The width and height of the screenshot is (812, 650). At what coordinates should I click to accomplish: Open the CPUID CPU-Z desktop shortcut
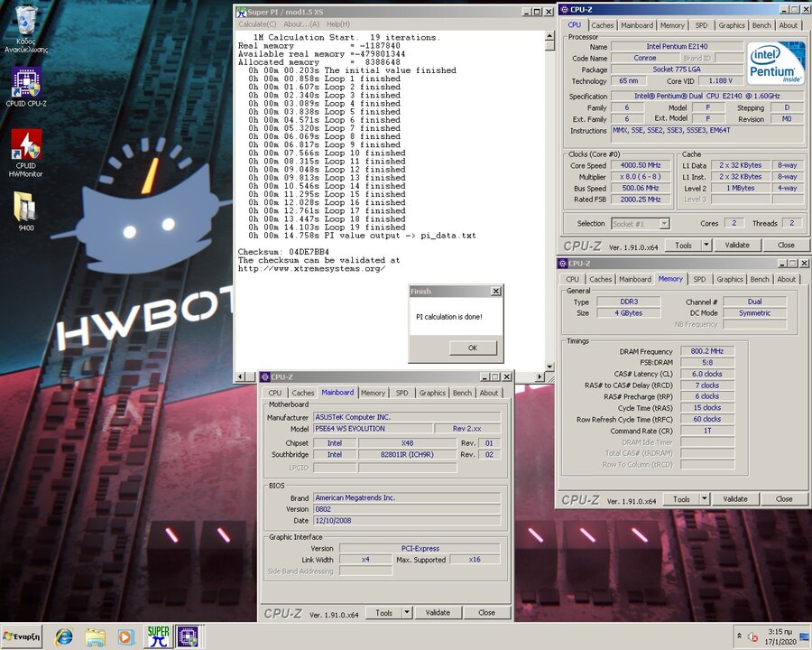[x=26, y=87]
